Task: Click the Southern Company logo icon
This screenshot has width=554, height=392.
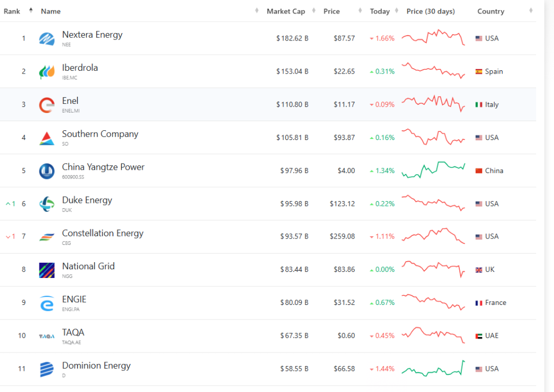Action: [47, 138]
